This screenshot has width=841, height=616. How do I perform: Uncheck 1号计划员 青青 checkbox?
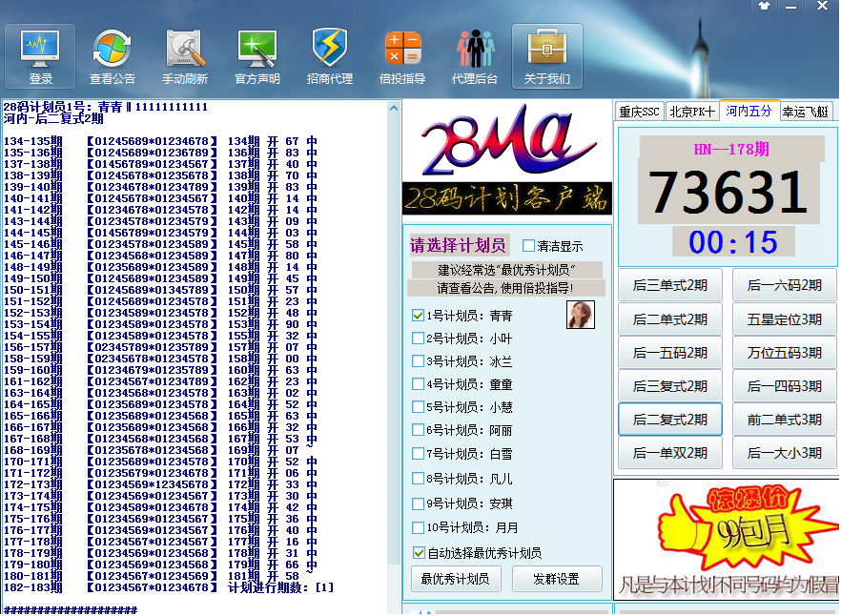pyautogui.click(x=418, y=316)
